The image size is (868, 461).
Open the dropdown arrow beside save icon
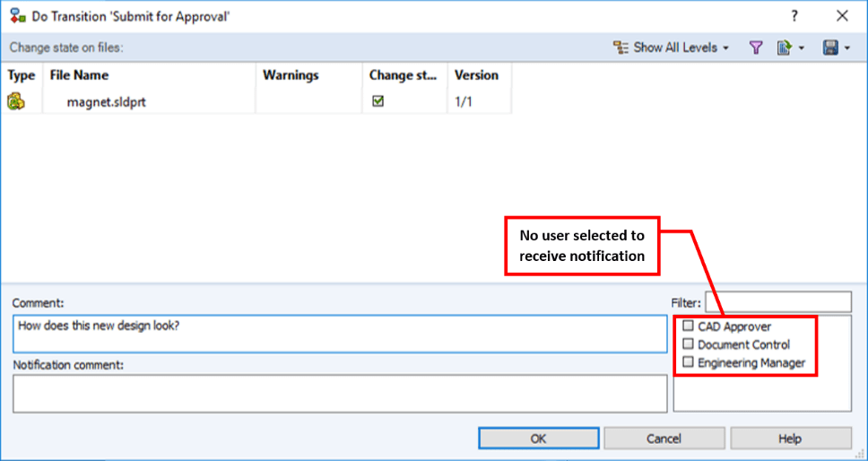click(847, 48)
